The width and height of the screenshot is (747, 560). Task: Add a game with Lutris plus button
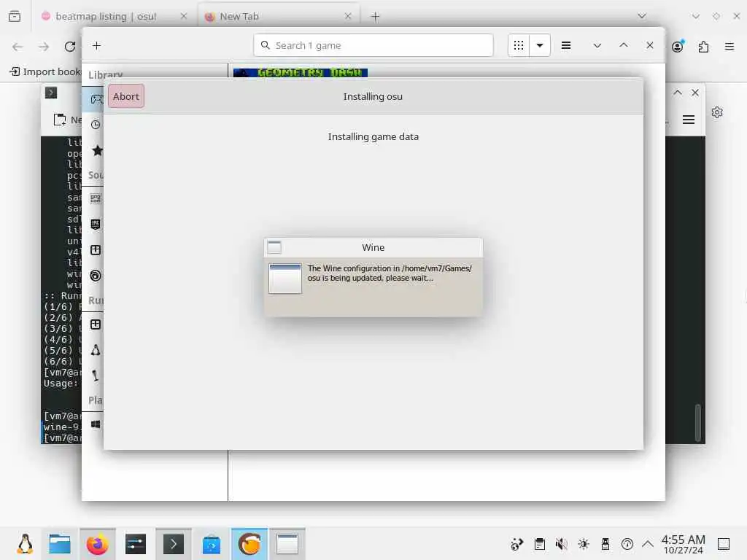click(97, 46)
